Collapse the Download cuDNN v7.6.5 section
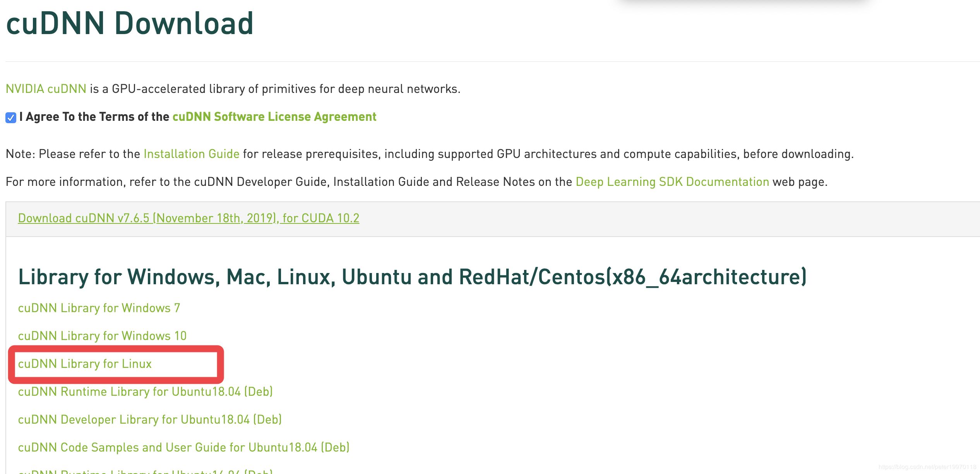Screen dimensions: 980x474 click(x=188, y=218)
